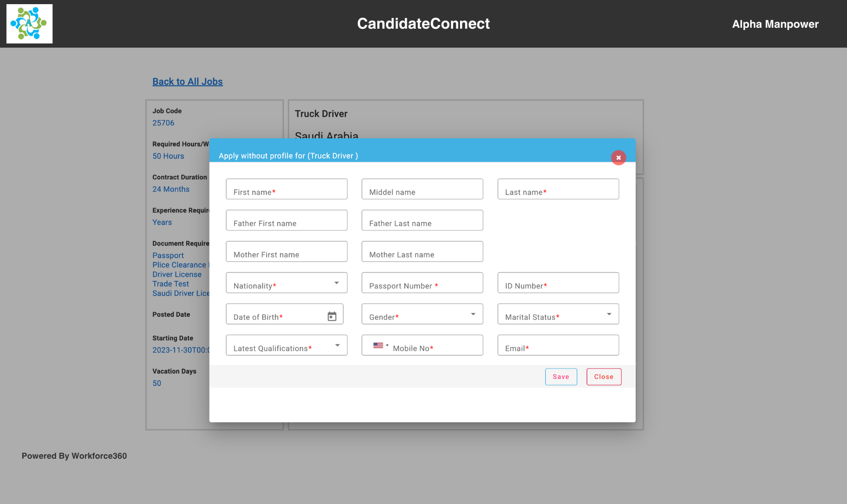Close dialog with the red X icon
This screenshot has width=847, height=504.
click(x=618, y=158)
